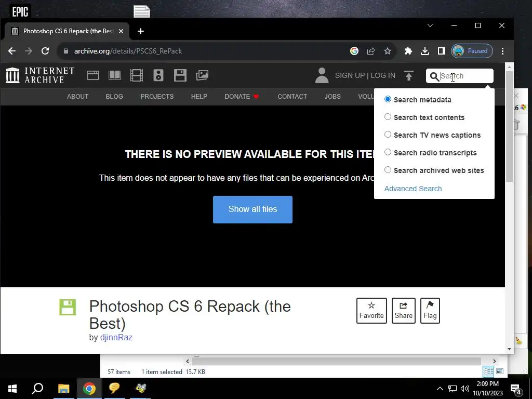532x399 pixels.
Task: Click the Show all files button
Action: [x=253, y=209]
